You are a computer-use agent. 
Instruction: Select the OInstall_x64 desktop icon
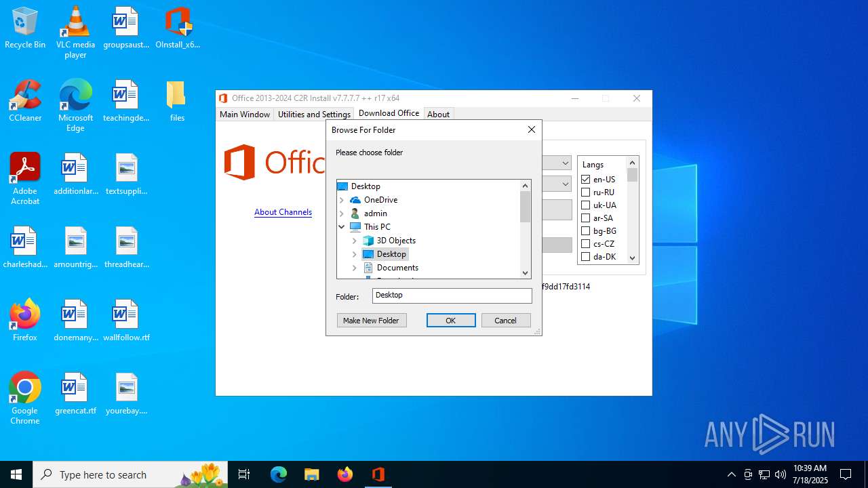pyautogui.click(x=178, y=28)
